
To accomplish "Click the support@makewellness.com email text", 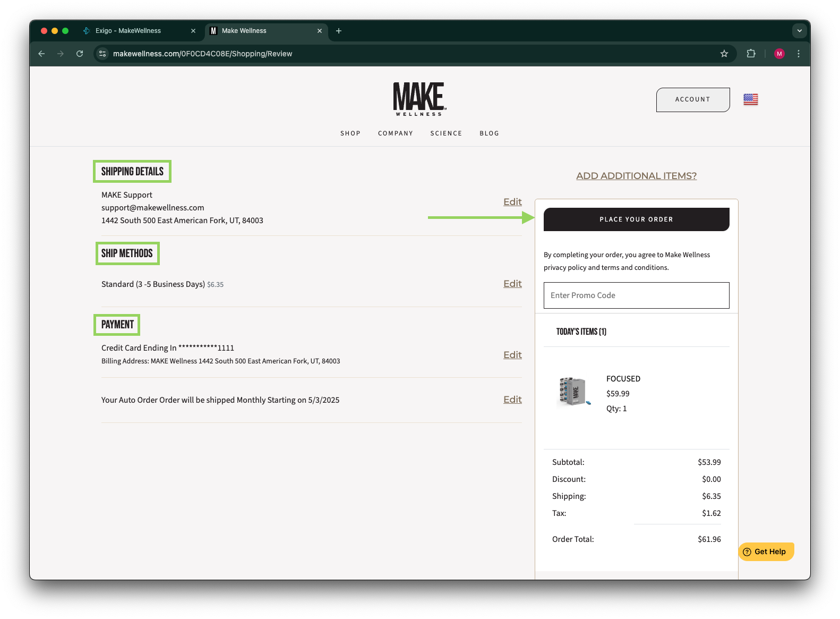I will click(153, 208).
